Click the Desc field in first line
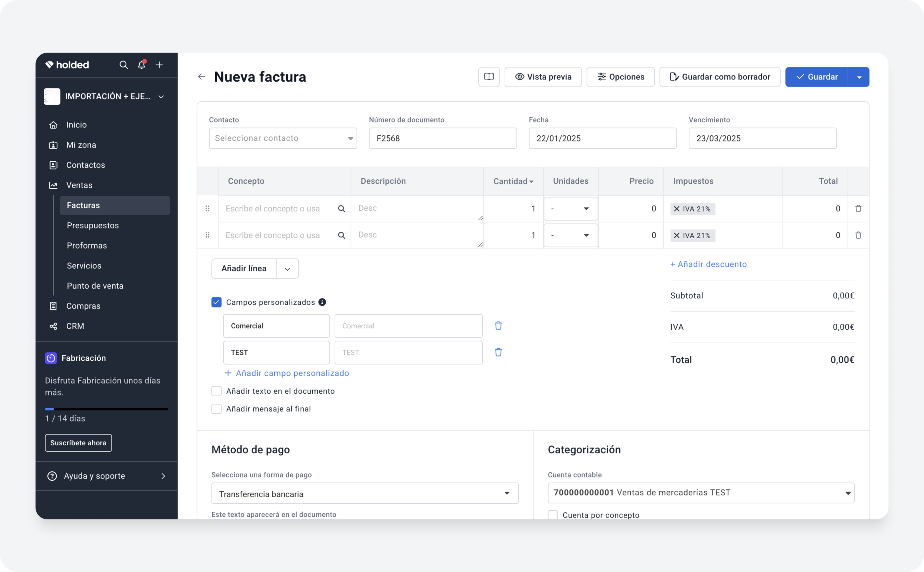This screenshot has width=924, height=572. click(417, 209)
